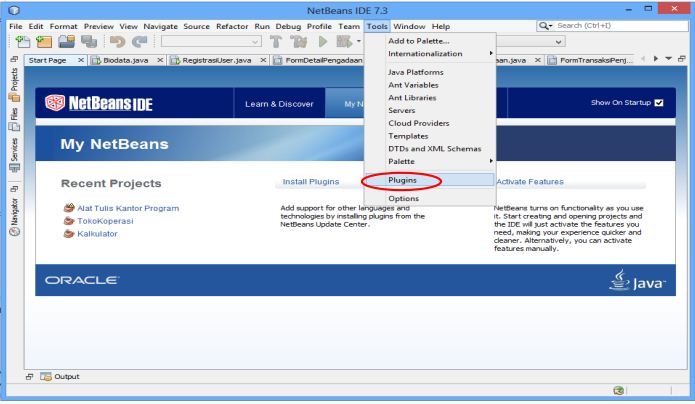695x404 pixels.
Task: Select Templates menu item
Action: (429, 136)
